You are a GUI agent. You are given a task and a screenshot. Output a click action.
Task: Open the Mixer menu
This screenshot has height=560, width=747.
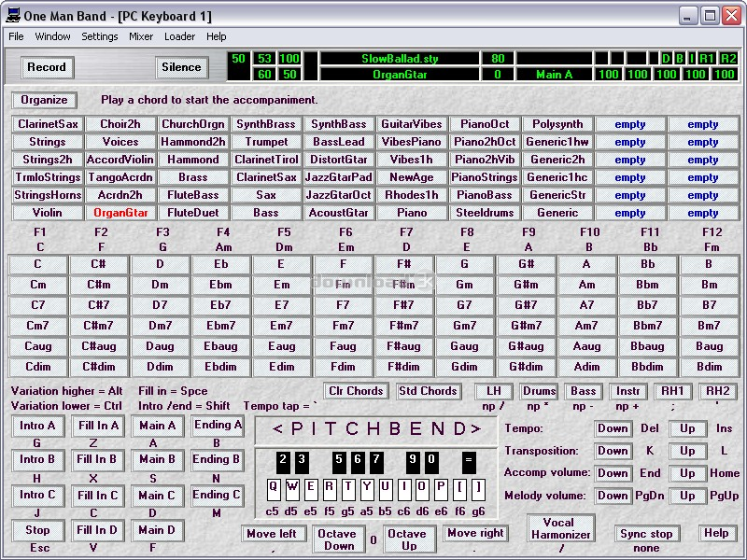(141, 36)
